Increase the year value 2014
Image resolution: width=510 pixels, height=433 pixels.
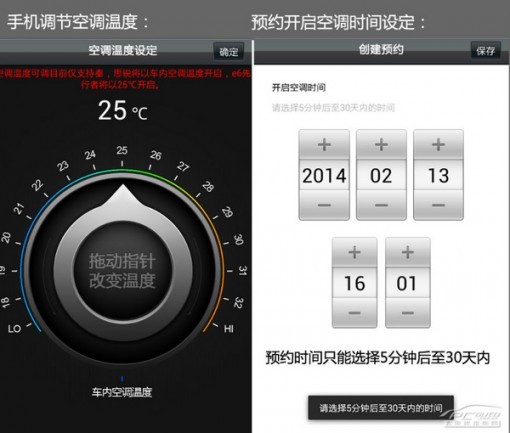324,145
